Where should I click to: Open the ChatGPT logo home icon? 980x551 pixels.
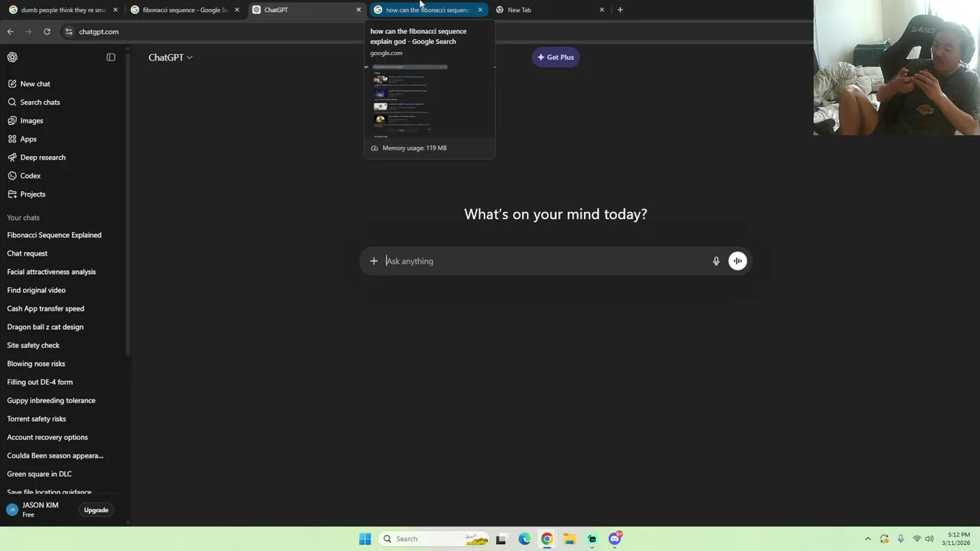(12, 57)
